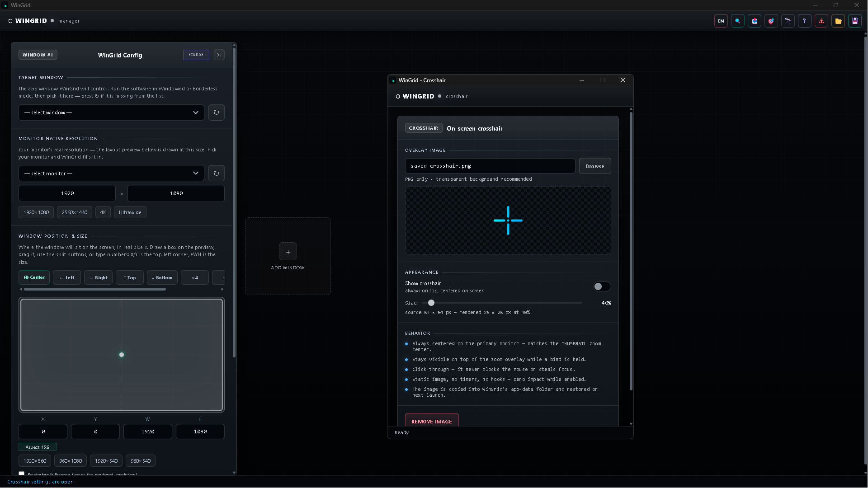Adjust the crosshair Size slider
The image size is (868, 488).
pos(502,303)
